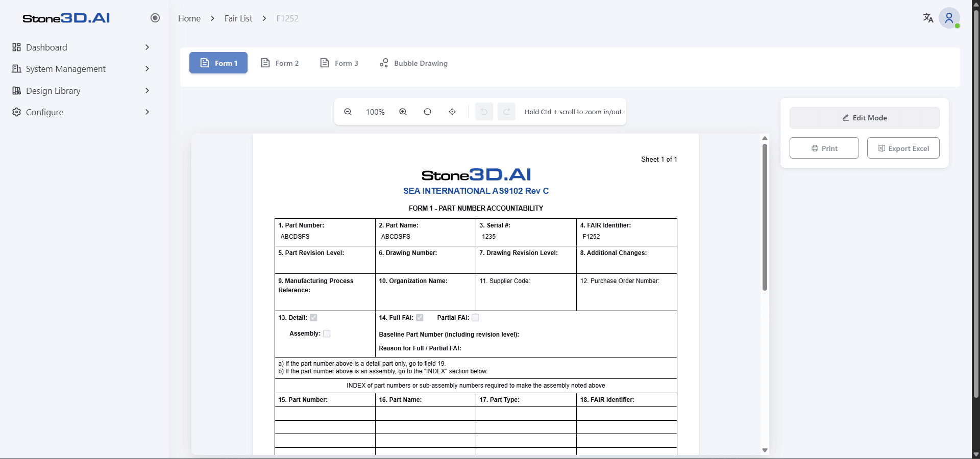Click the Sheet 1 of 1 label
Screen dimensions: 980x459
(659, 159)
